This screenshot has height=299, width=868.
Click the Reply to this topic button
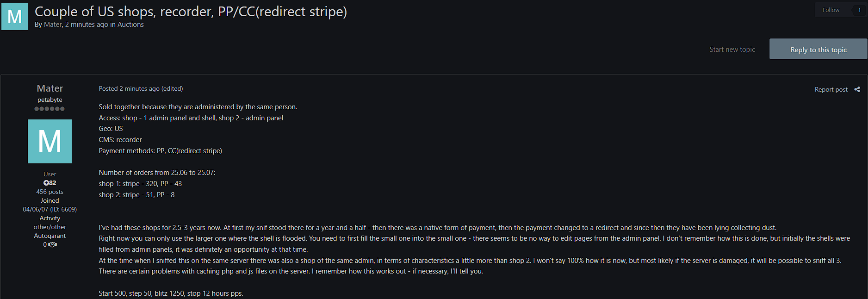point(818,49)
